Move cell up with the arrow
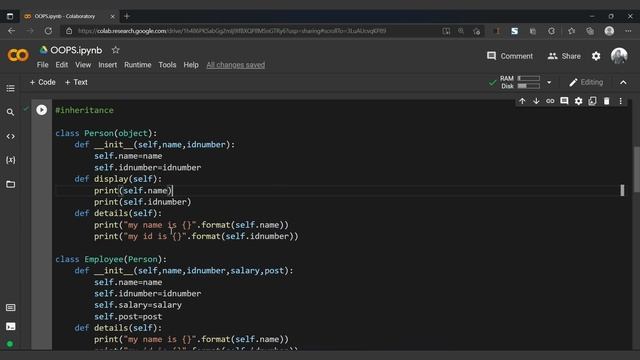This screenshot has width=640, height=360. tap(522, 101)
